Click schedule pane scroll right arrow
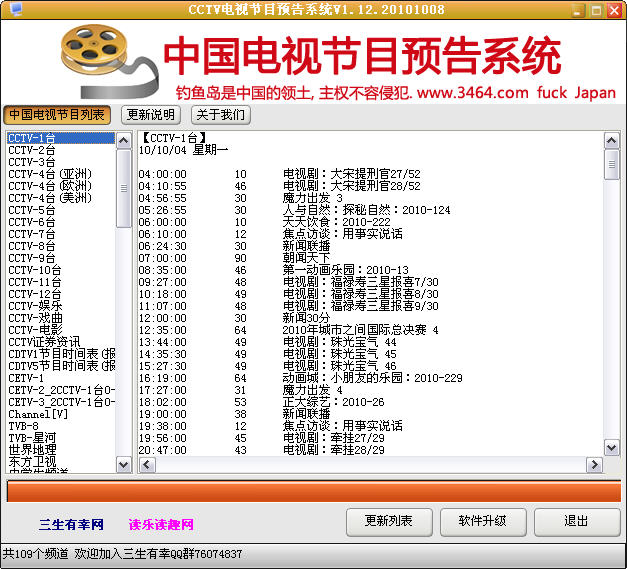Image resolution: width=627 pixels, height=569 pixels. coord(594,465)
